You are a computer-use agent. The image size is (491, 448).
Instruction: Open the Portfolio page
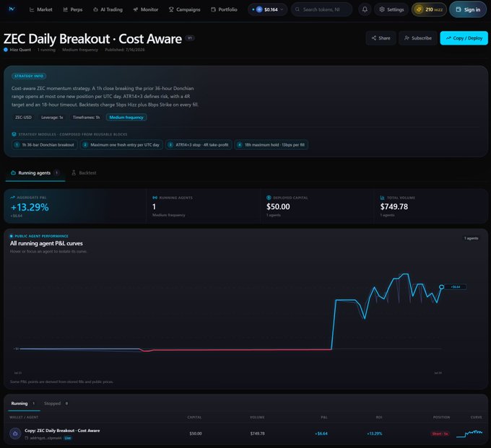pos(224,9)
